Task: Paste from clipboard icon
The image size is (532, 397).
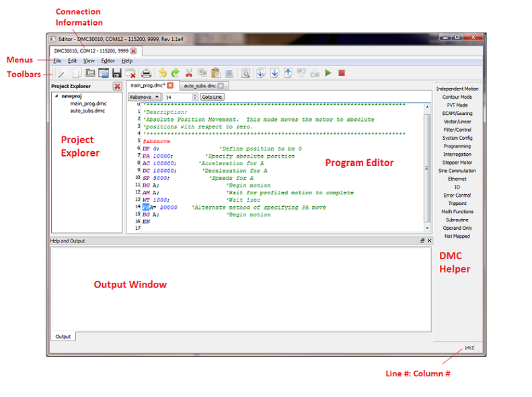Action: tap(216, 73)
